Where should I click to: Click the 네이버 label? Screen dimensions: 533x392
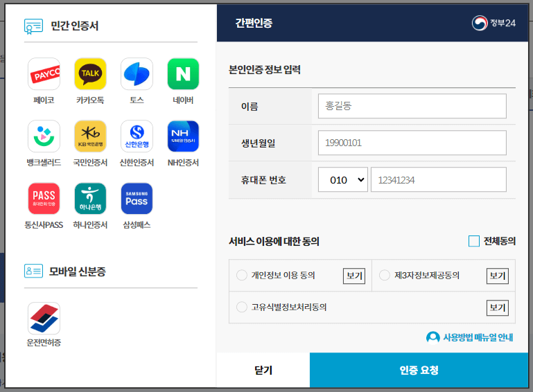tap(183, 100)
